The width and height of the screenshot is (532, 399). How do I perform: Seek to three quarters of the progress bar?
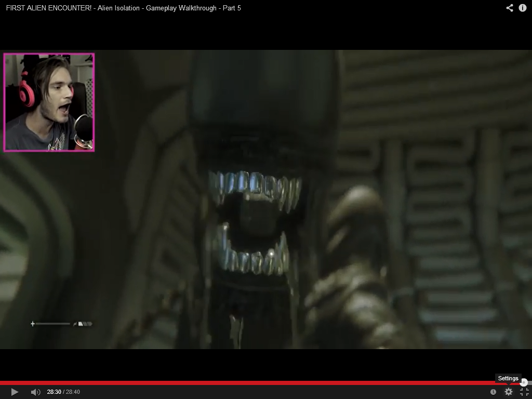(x=399, y=383)
